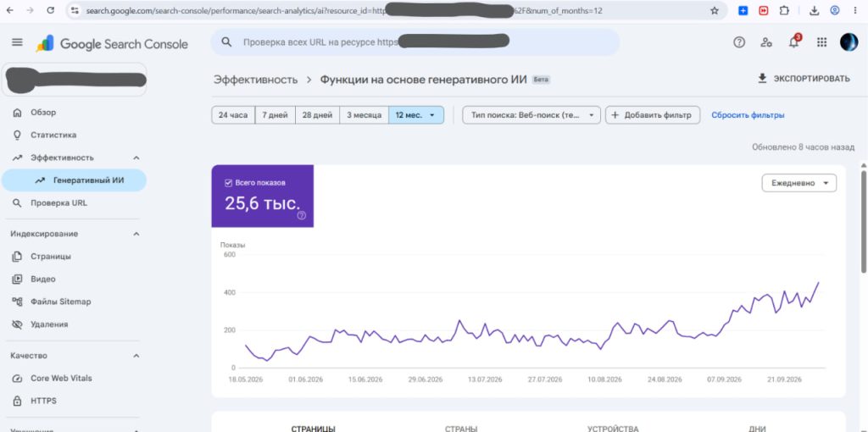Click the page vertical scrollbar
868x432 pixels.
point(864,221)
